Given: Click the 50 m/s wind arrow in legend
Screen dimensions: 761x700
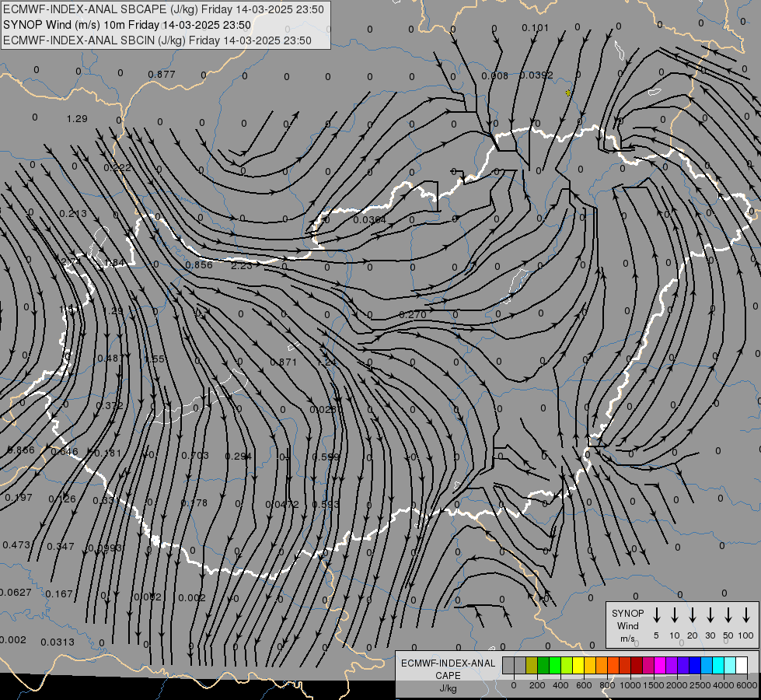Looking at the screenshot, I should point(728,615).
